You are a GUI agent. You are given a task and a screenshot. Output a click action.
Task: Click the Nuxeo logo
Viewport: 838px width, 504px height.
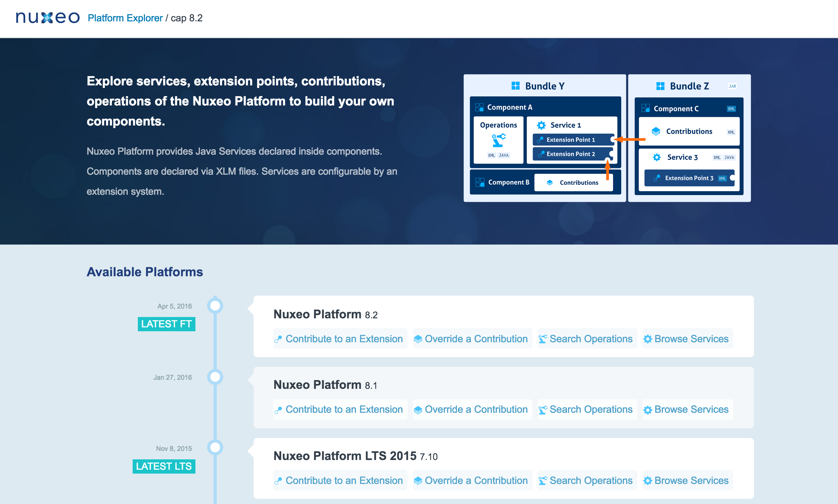[x=48, y=18]
